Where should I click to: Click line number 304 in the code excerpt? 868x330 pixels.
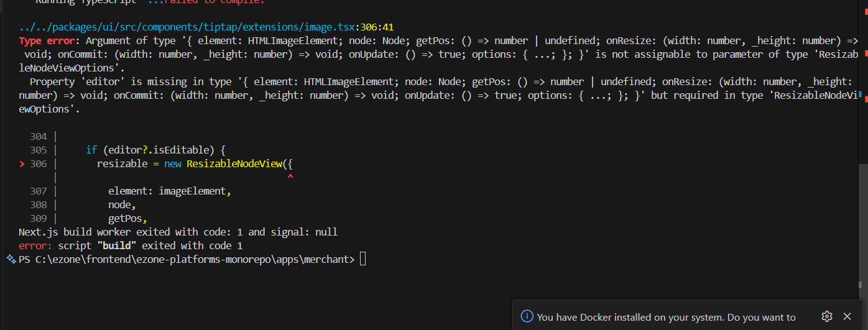pos(39,137)
